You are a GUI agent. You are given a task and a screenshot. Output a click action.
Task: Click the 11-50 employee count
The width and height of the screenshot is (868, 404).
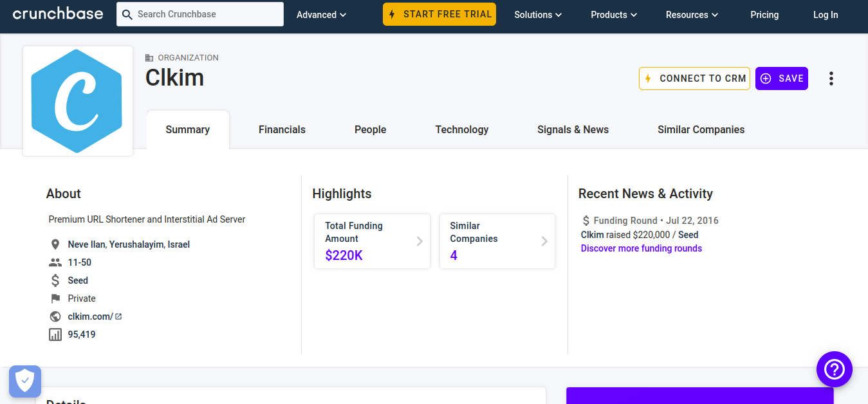(x=80, y=262)
